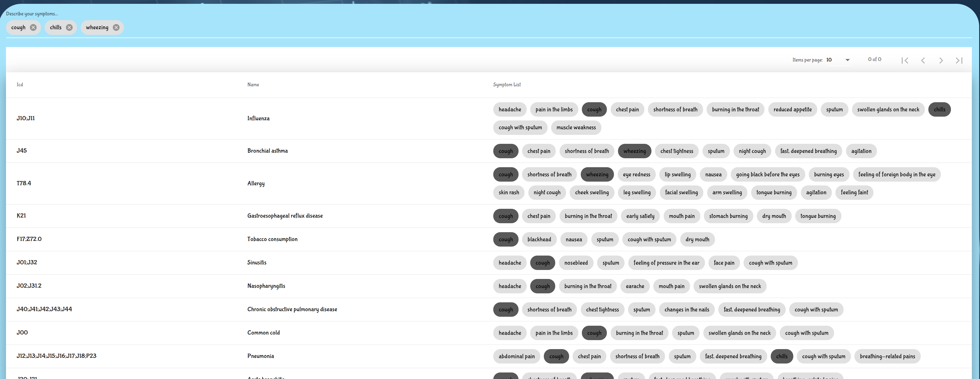Go to the previous page

pos(923,60)
